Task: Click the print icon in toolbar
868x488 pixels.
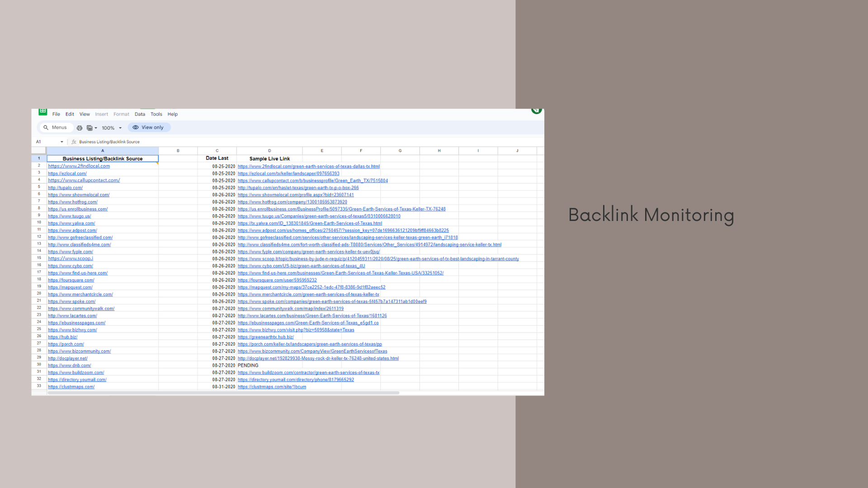Action: (80, 128)
